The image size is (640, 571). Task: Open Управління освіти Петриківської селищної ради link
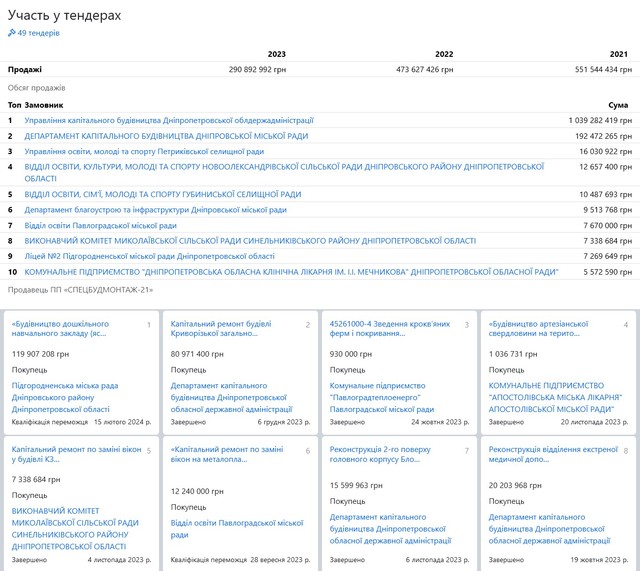[x=144, y=151]
